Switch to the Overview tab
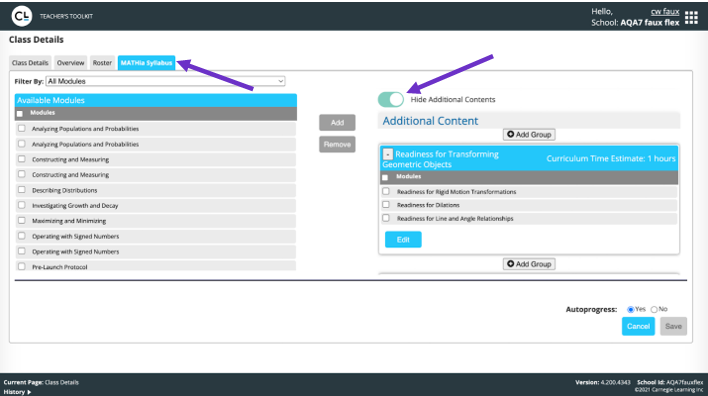708x396 pixels. [70, 63]
